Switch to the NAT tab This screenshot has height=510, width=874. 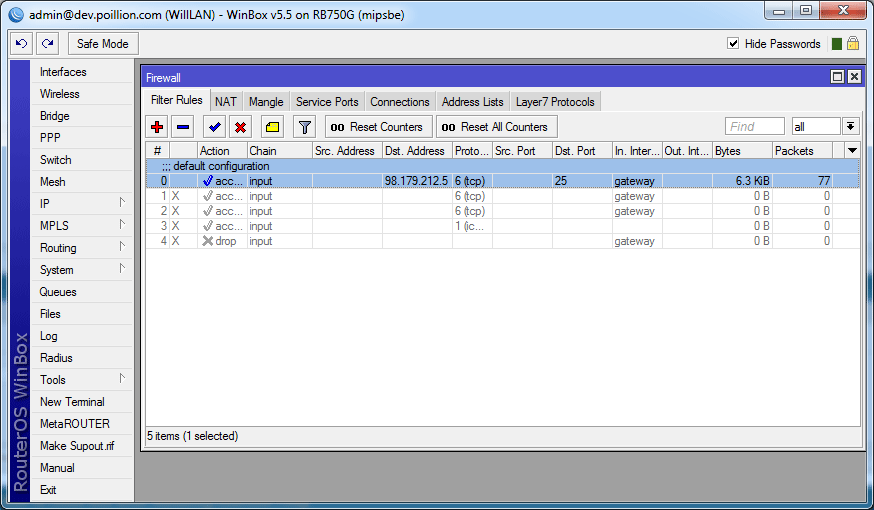(226, 101)
